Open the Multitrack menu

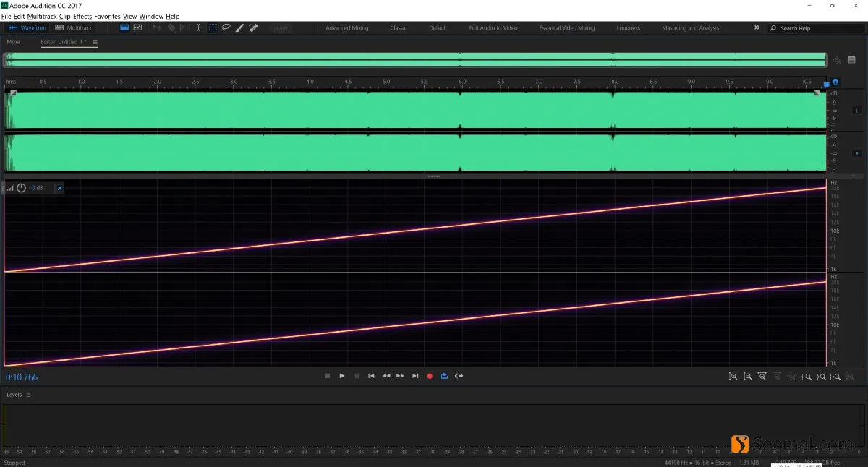click(x=42, y=16)
